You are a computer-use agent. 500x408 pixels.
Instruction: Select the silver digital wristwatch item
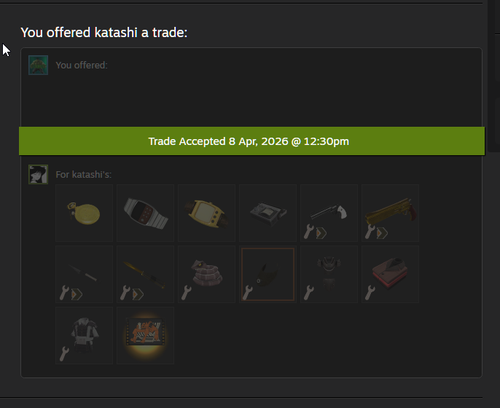point(145,213)
